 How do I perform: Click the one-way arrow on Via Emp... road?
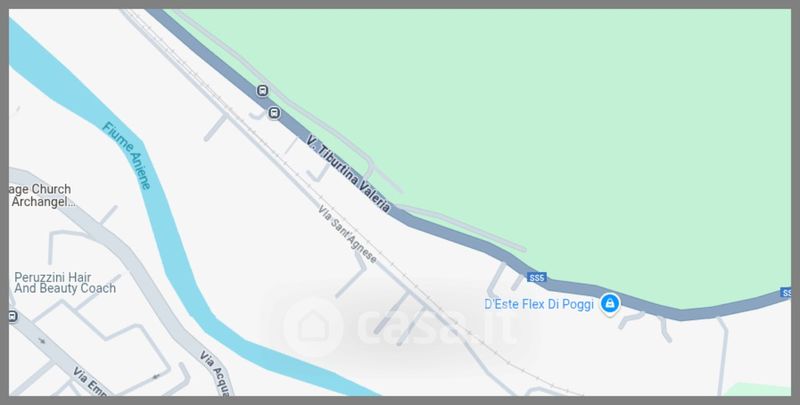tap(41, 340)
